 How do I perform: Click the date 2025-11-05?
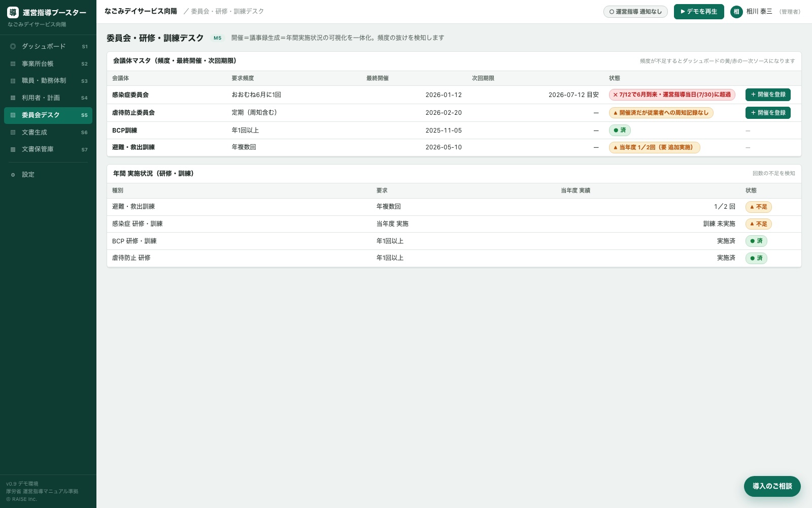click(x=444, y=131)
